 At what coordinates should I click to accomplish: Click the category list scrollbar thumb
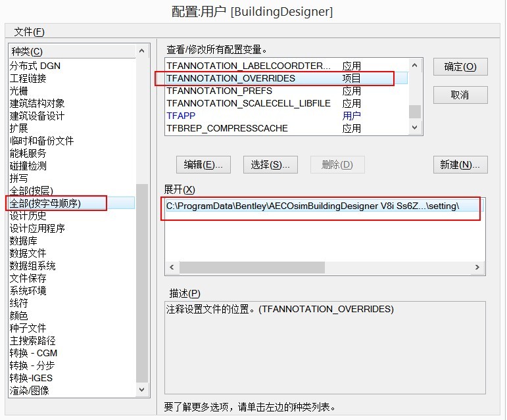point(141,283)
